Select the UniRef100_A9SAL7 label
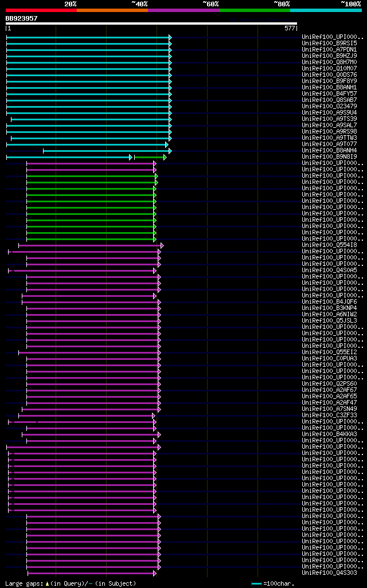The width and height of the screenshot is (367, 588). point(329,126)
